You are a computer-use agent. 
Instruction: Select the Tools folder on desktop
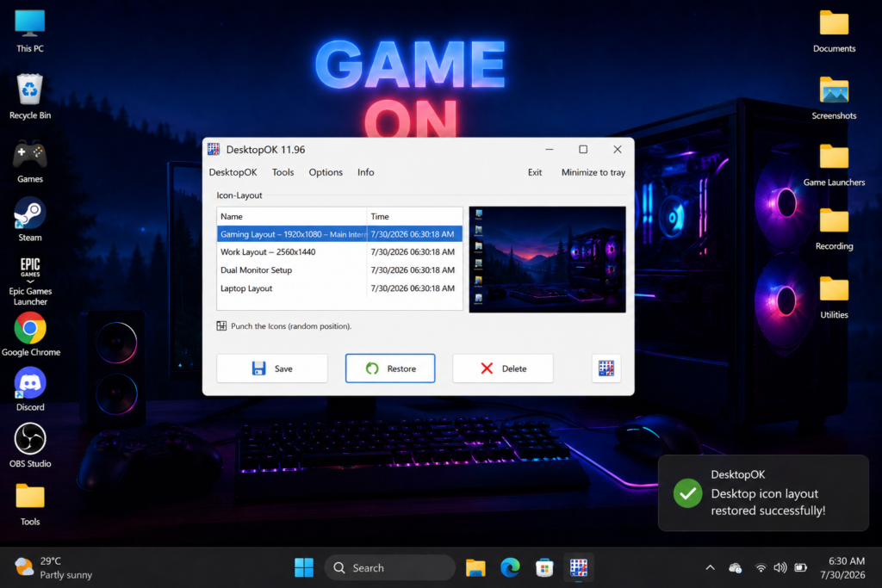tap(30, 504)
